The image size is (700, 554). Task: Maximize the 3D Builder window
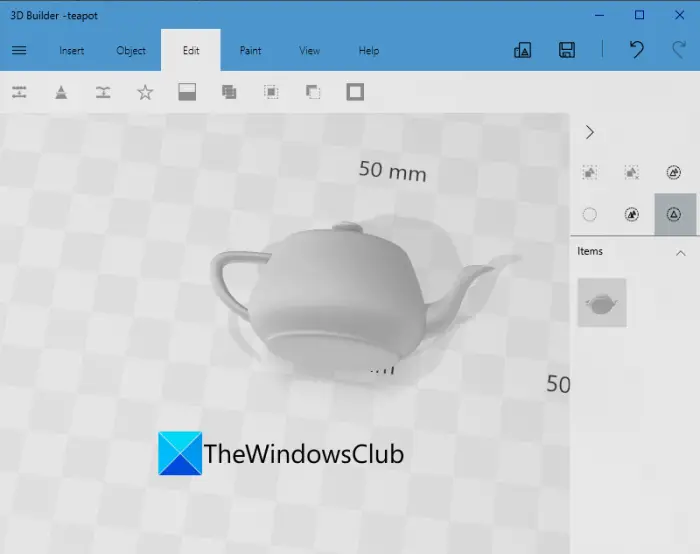[x=639, y=15]
